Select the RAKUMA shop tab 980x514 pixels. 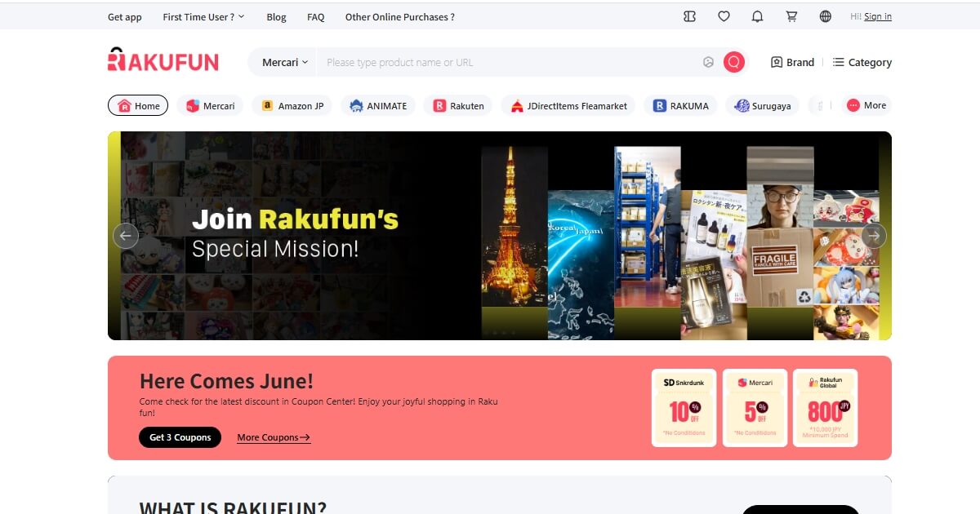[x=681, y=105]
